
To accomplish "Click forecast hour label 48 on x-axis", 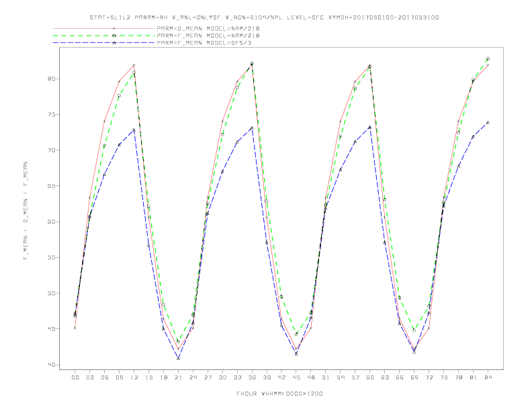I will click(311, 377).
